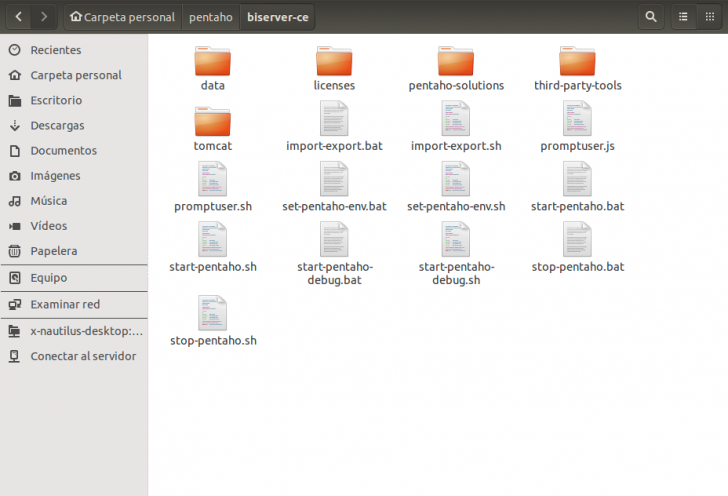
Task: Select the start-pentaho.bat file icon
Action: [x=578, y=179]
